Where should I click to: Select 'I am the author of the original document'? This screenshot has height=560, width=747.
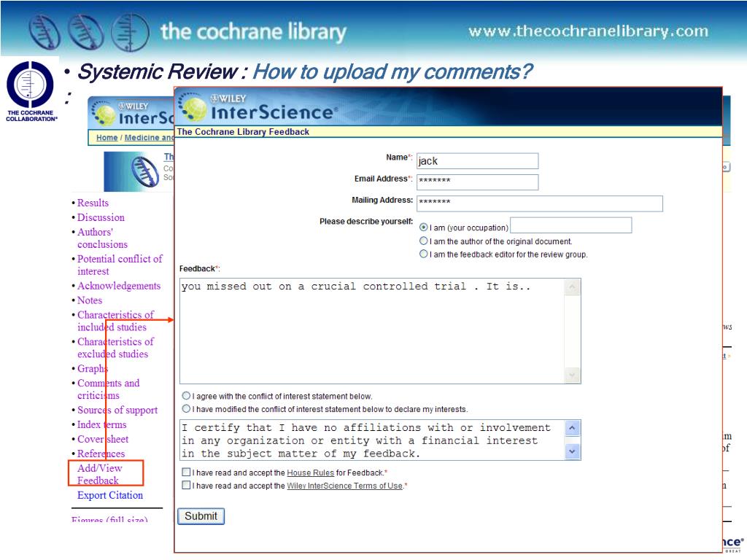[423, 241]
